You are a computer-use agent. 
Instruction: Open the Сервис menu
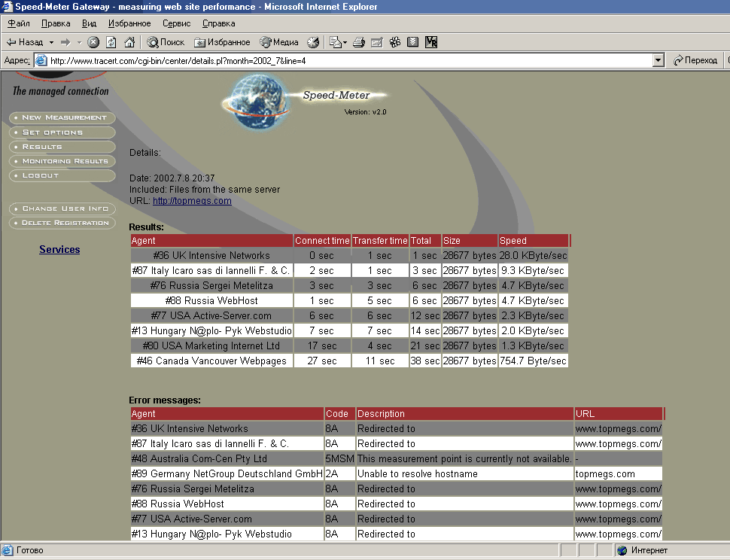click(x=176, y=23)
